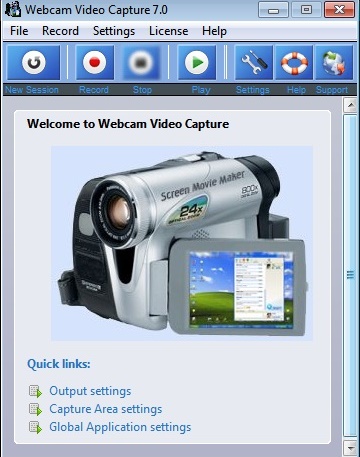
Task: Open Help via the lifebuoy icon
Action: [294, 63]
